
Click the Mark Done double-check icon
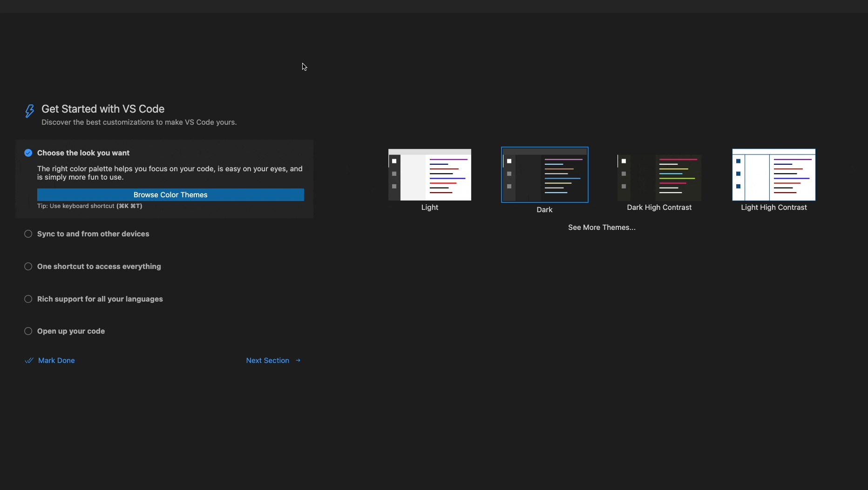click(x=29, y=361)
